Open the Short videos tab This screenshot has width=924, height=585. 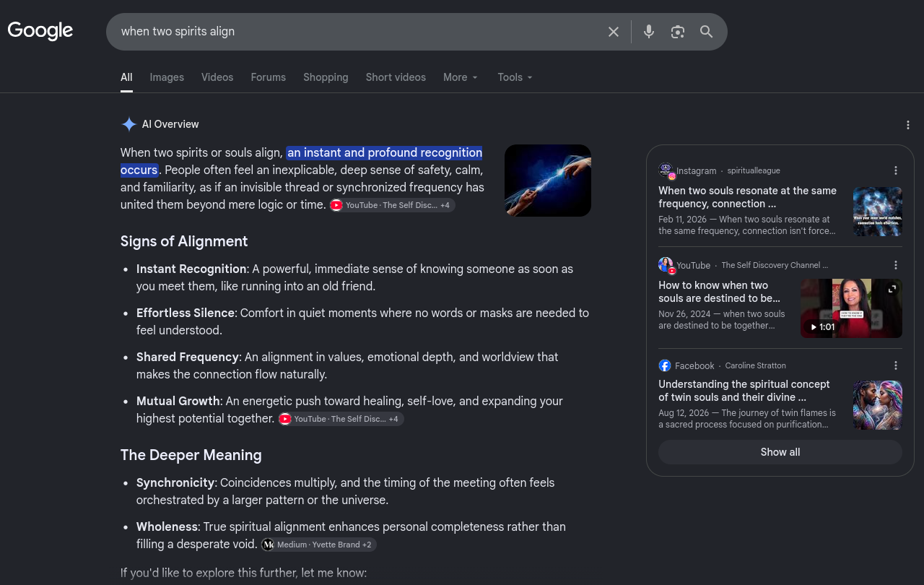(x=396, y=77)
